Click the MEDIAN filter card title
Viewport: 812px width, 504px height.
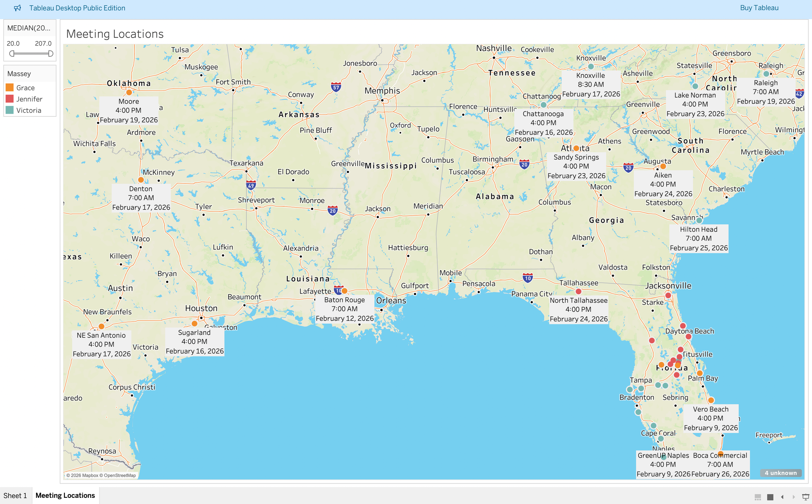click(29, 28)
